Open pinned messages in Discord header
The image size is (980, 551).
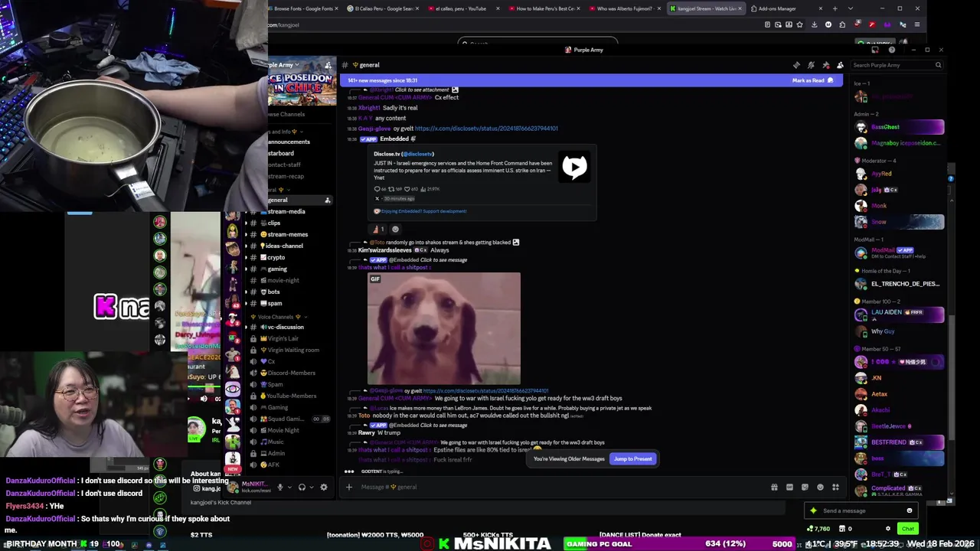point(825,65)
